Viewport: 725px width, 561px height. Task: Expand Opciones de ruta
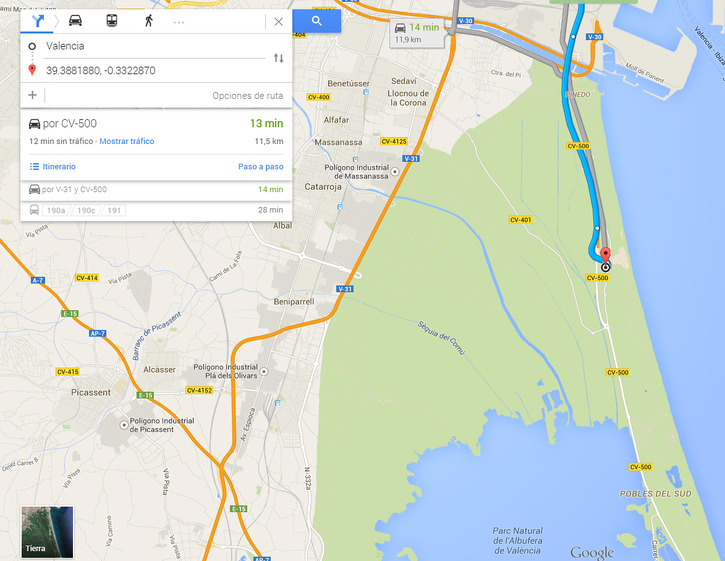[247, 96]
